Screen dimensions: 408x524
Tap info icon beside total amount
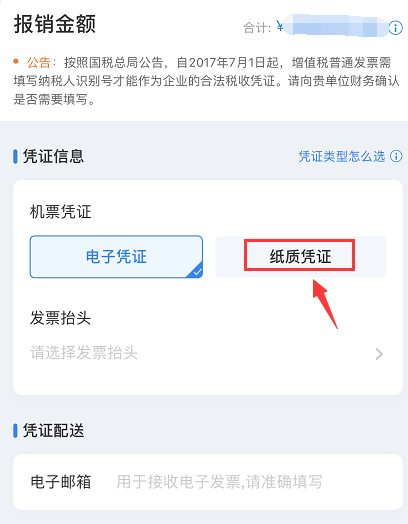click(x=396, y=28)
